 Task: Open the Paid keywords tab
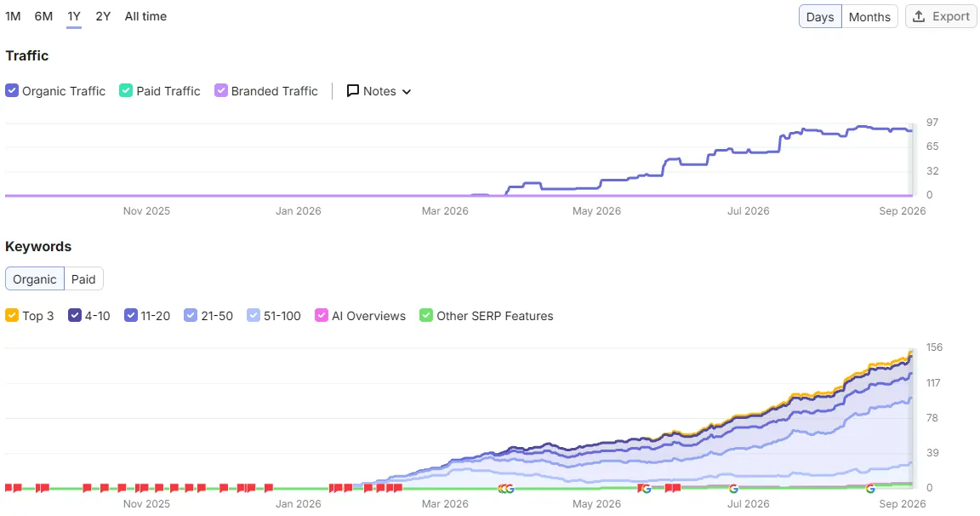(x=83, y=279)
